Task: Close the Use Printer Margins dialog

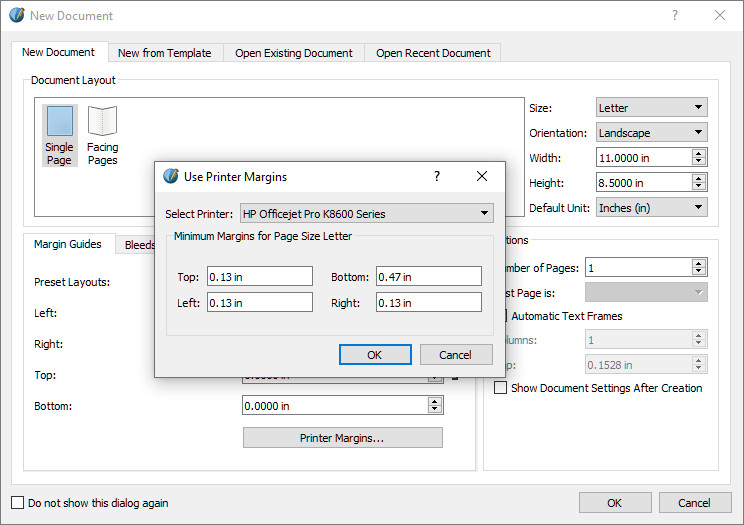Action: (482, 176)
